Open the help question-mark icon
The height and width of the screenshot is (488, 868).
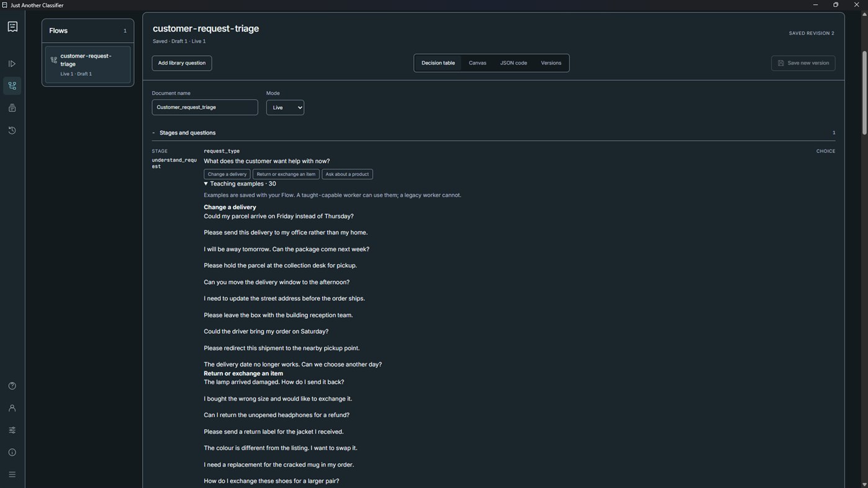click(x=12, y=386)
